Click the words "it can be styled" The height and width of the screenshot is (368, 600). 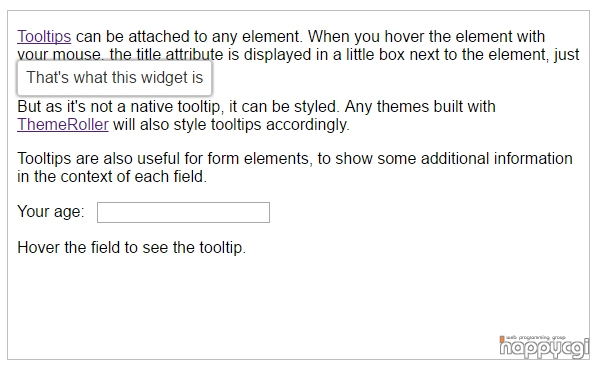[284, 107]
